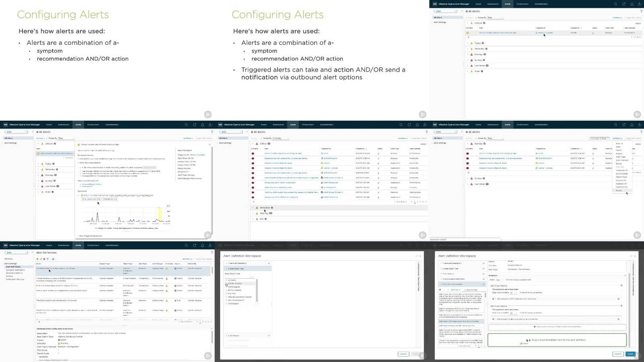Image resolution: width=644 pixels, height=362 pixels.
Task: Click the search icon on the Group By Criticality screen
Action: coord(401,125)
